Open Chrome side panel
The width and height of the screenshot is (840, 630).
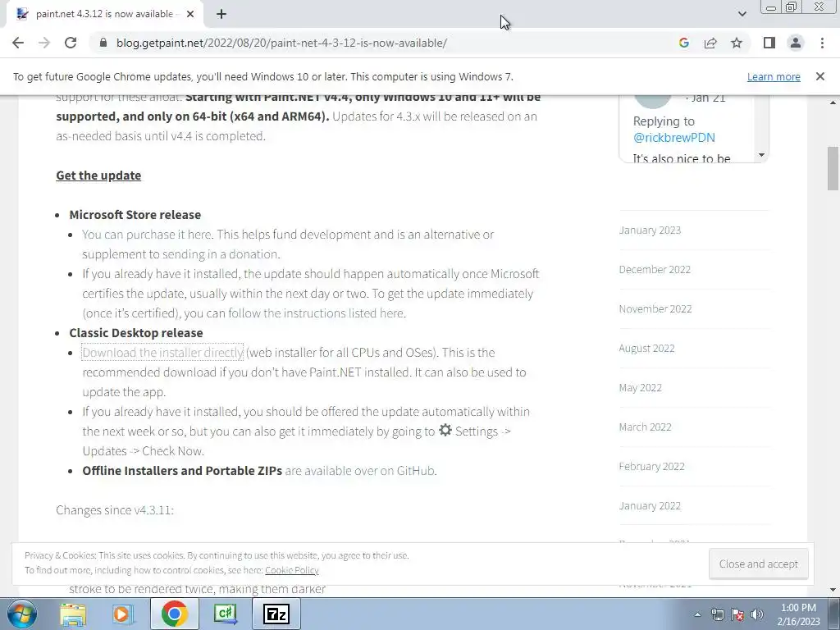(769, 43)
